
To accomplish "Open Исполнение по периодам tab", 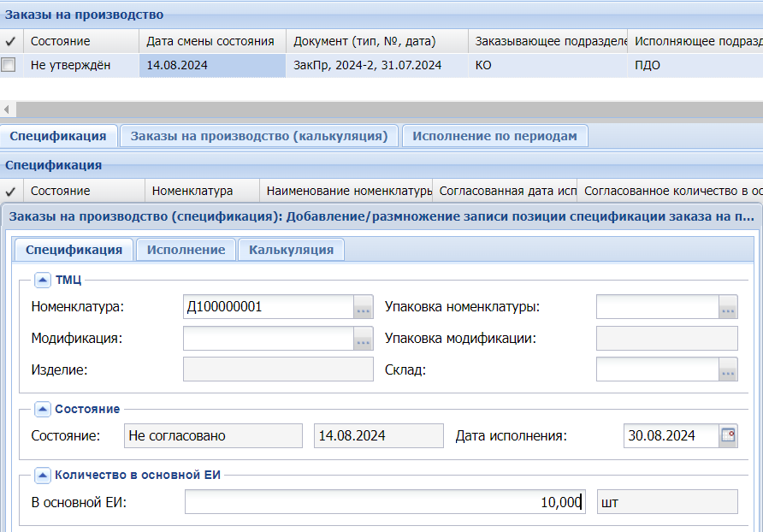I will click(x=494, y=135).
